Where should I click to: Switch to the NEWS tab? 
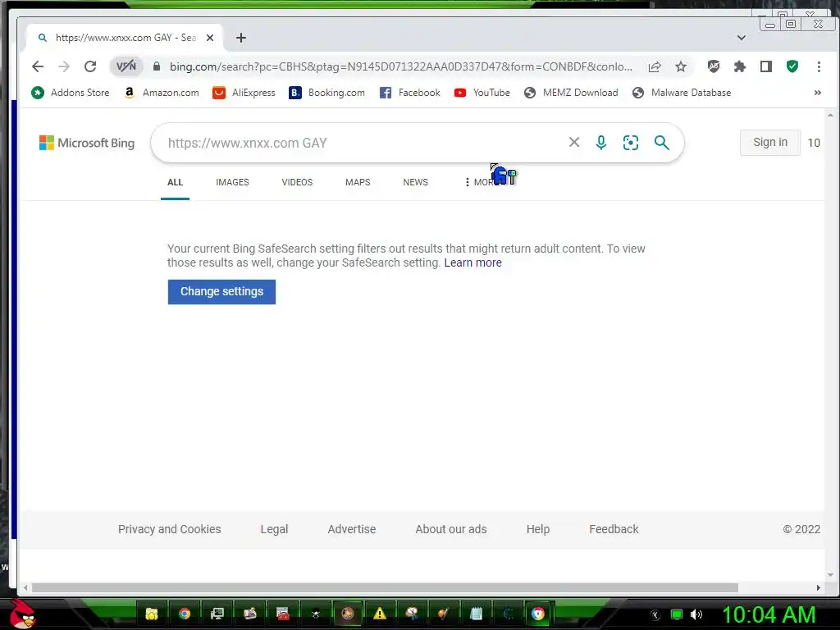(x=416, y=182)
